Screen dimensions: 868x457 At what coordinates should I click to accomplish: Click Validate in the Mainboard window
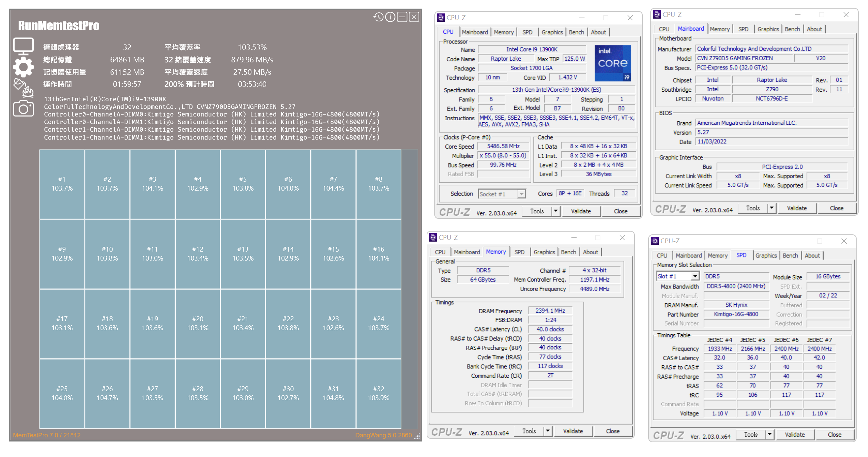pyautogui.click(x=797, y=208)
